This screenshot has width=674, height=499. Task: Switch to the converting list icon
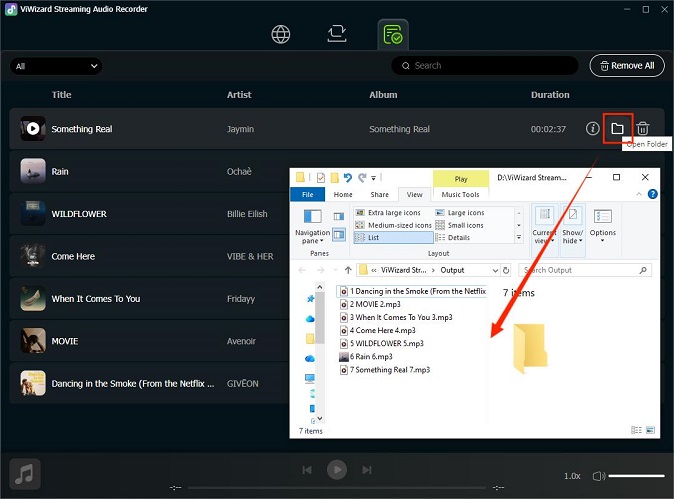point(337,33)
